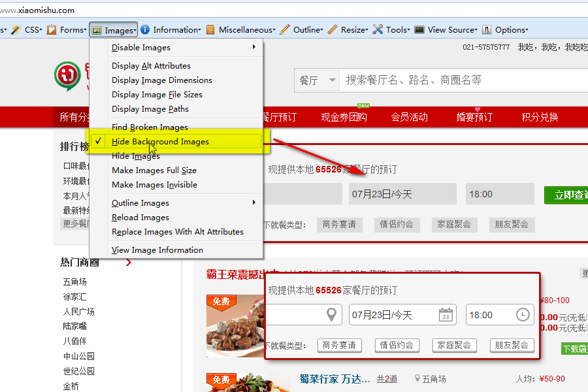The width and height of the screenshot is (588, 392).
Task: Open the Options menu
Action: pos(512,29)
